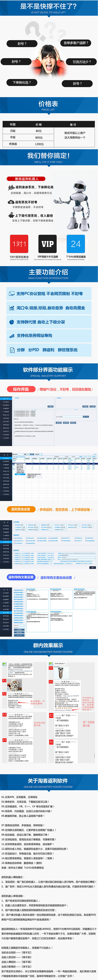Select the 年版 row label
Viewport: 98px width, 980px height.
point(13,137)
